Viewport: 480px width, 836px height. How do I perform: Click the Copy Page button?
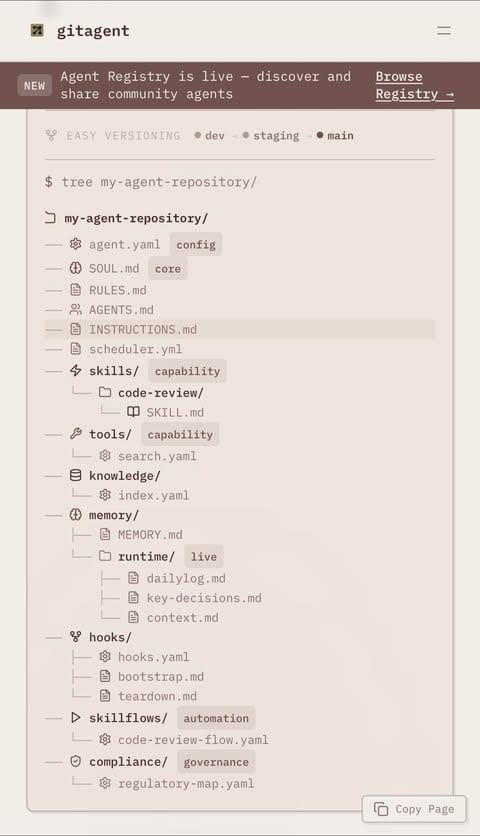point(414,809)
